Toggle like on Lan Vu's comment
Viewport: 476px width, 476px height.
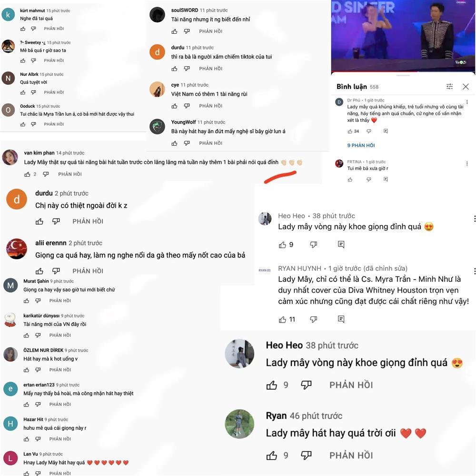[x=26, y=473]
